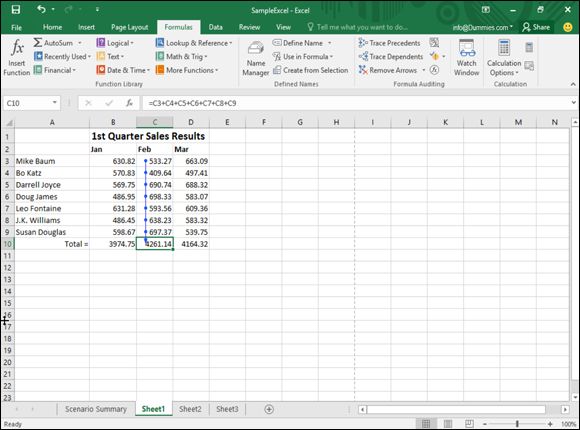Screen dimensions: 580x430
Task: Switch to the Sheet2 tab
Action: [190, 409]
